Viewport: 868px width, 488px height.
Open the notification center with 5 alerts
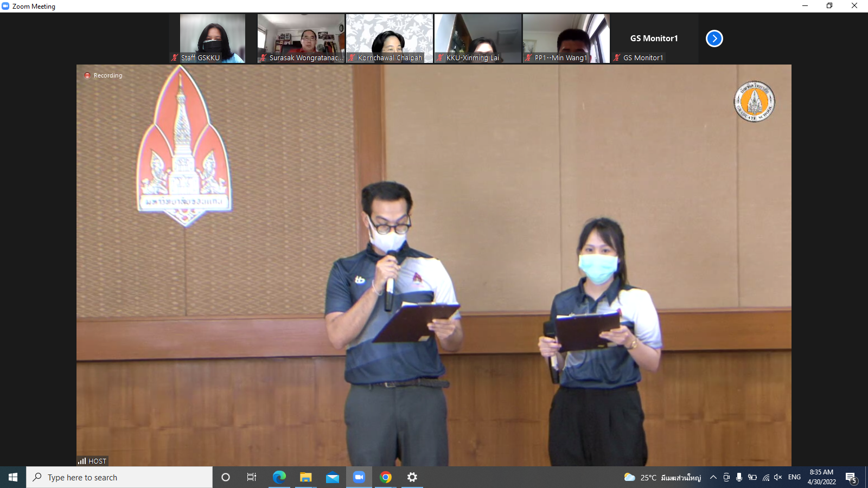851,478
